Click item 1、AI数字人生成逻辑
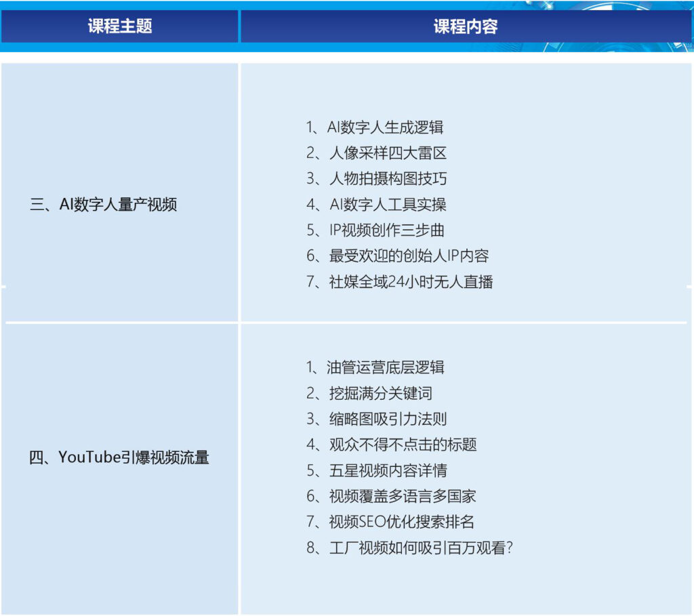 pos(375,127)
